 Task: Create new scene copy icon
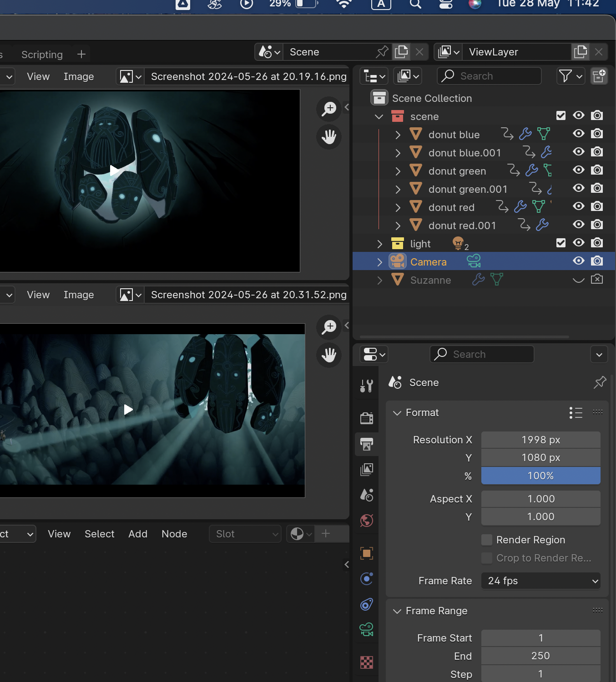point(401,52)
